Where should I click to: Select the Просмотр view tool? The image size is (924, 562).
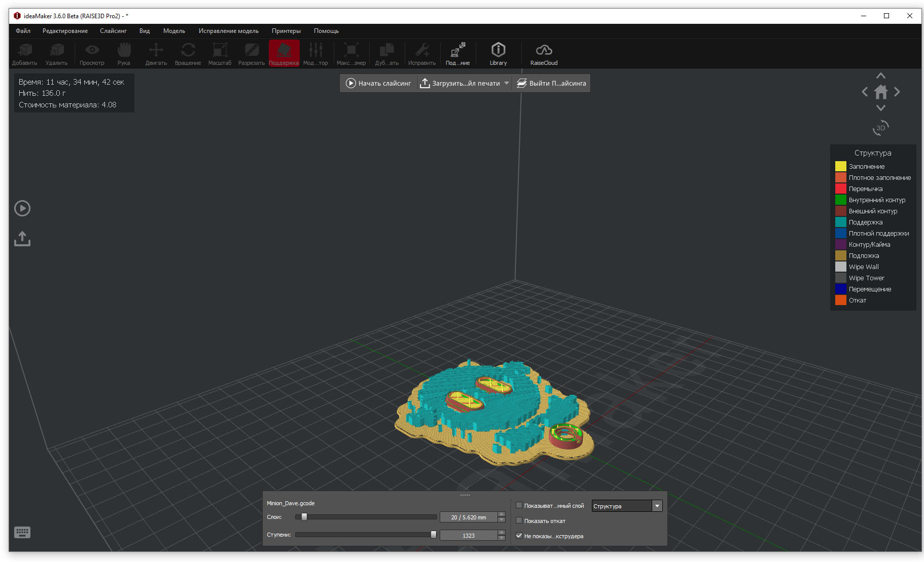click(92, 54)
